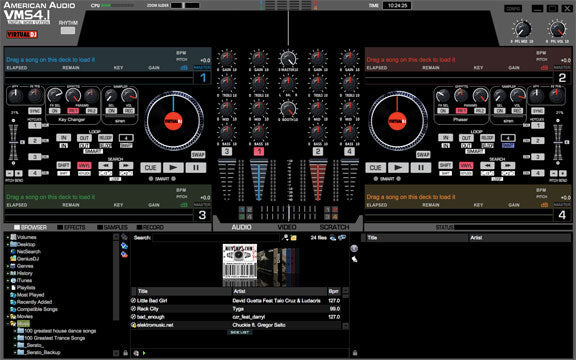
Task: Click the SIDE LIST button
Action: pyautogui.click(x=240, y=332)
